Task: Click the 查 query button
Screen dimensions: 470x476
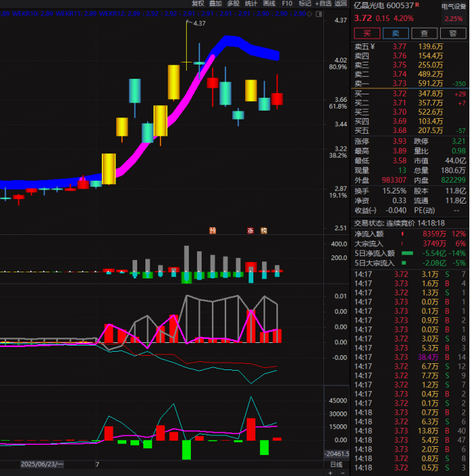Action: (424, 33)
